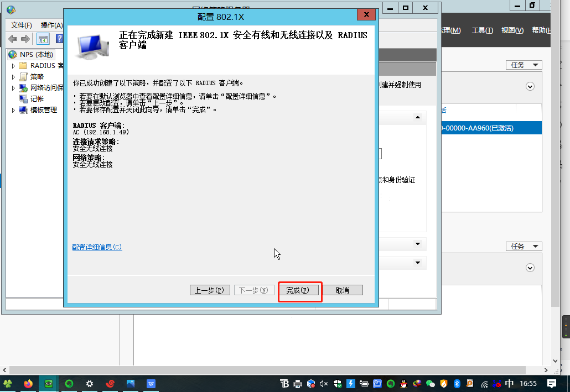Image resolution: width=570 pixels, height=392 pixels.
Task: Open the 工具(T) menu in Server Manager
Action: [x=483, y=30]
